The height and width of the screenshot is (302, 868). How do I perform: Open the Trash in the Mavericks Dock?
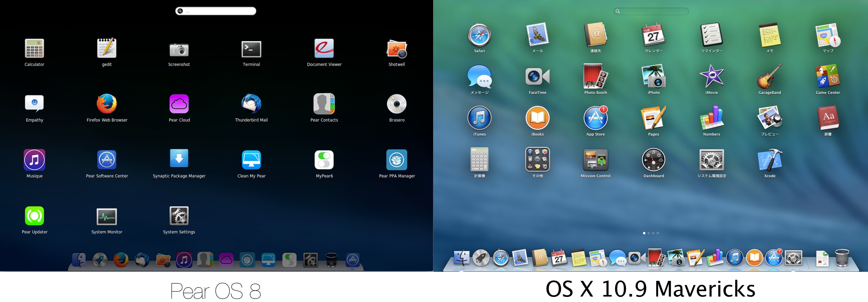842,258
